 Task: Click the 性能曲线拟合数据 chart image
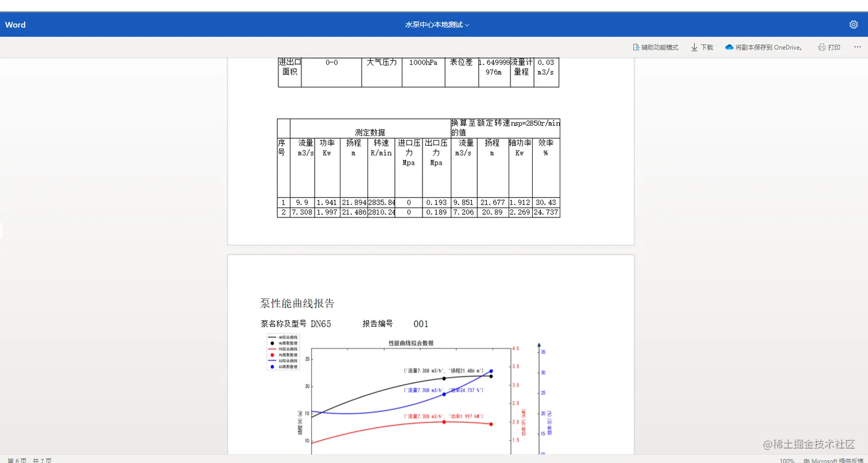point(408,395)
